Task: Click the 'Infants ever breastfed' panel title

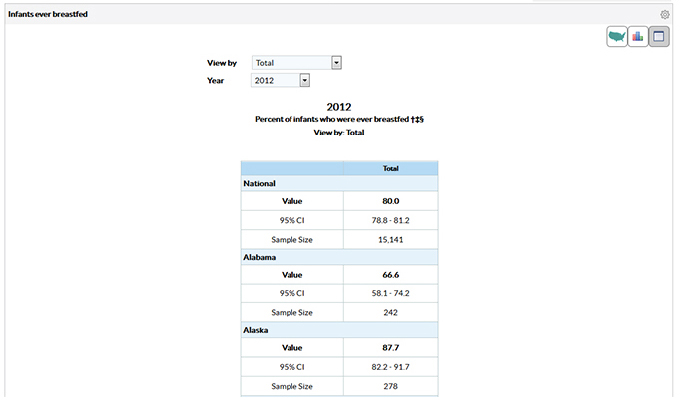Action: [x=48, y=14]
